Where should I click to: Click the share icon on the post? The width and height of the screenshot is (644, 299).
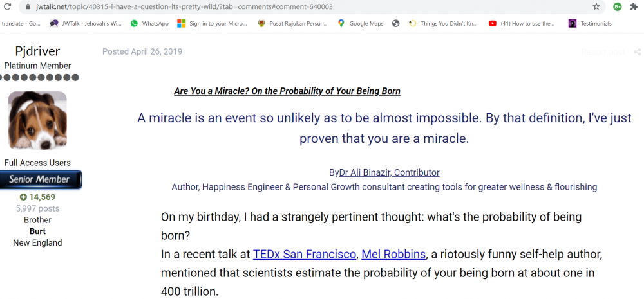[x=637, y=52]
